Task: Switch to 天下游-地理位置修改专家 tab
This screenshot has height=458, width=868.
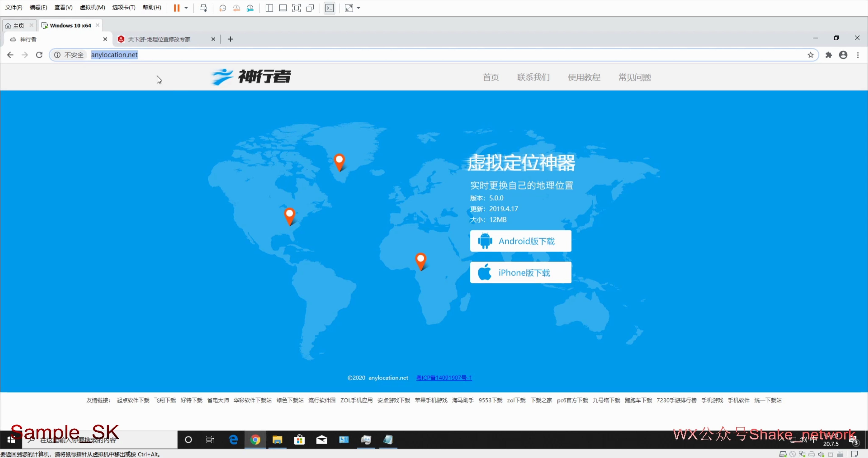Action: [x=159, y=39]
